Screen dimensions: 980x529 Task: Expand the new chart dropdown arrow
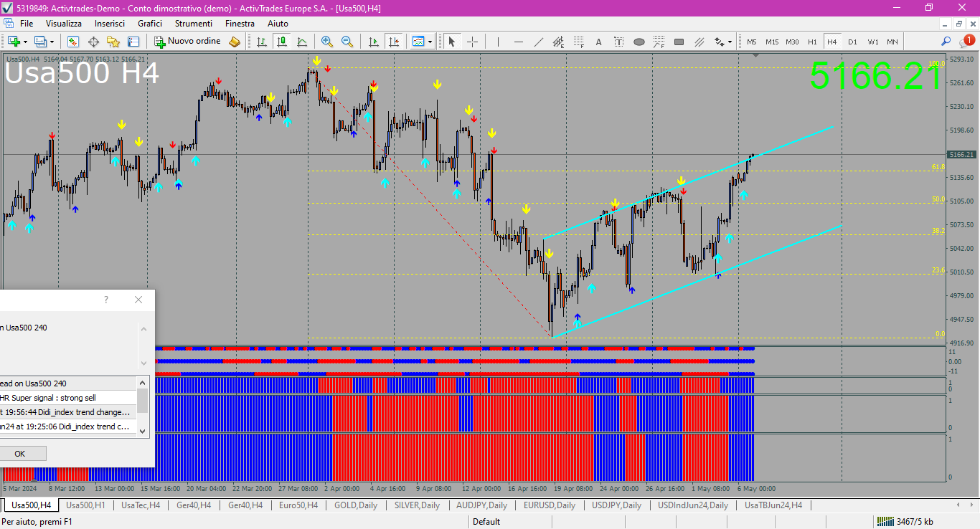25,42
